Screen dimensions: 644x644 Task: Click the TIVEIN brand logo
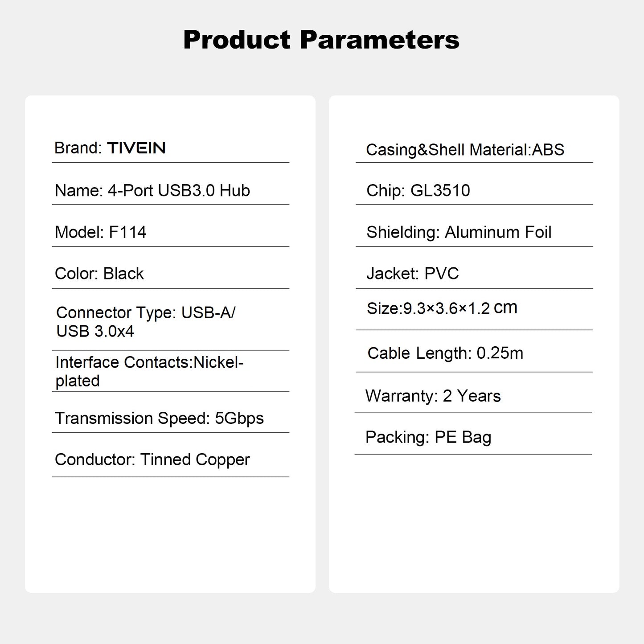(x=136, y=148)
